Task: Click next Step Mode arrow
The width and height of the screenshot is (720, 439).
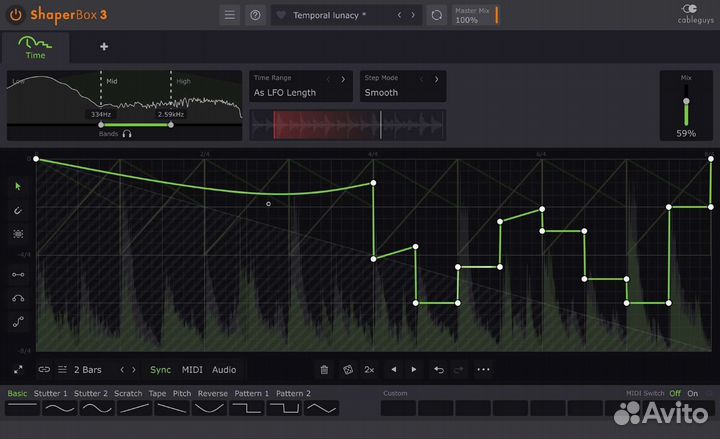Action: [x=436, y=79]
